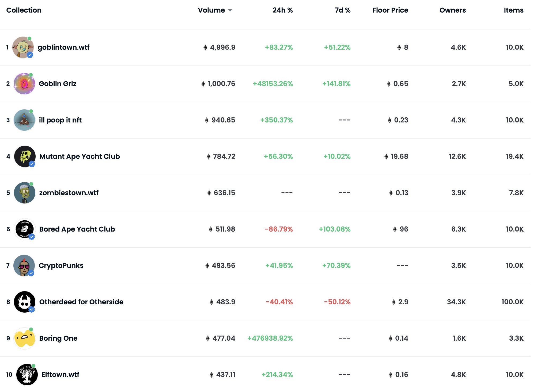The image size is (537, 392).
Task: Click Ethereum icon beside floor price 19.68
Action: coord(386,157)
